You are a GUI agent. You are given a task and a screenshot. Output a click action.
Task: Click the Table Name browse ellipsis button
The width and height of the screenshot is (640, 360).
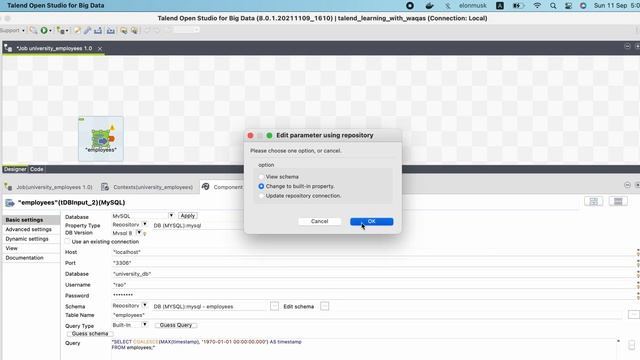pyautogui.click(x=633, y=315)
